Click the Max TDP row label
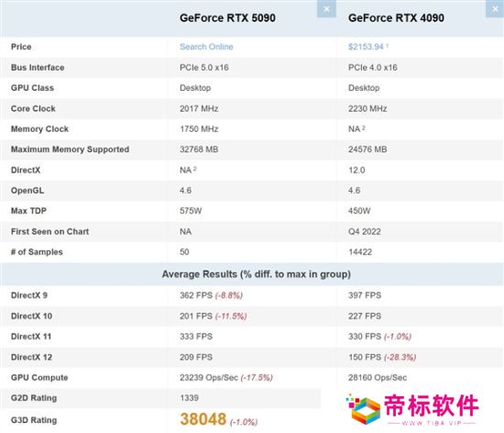 [x=29, y=211]
